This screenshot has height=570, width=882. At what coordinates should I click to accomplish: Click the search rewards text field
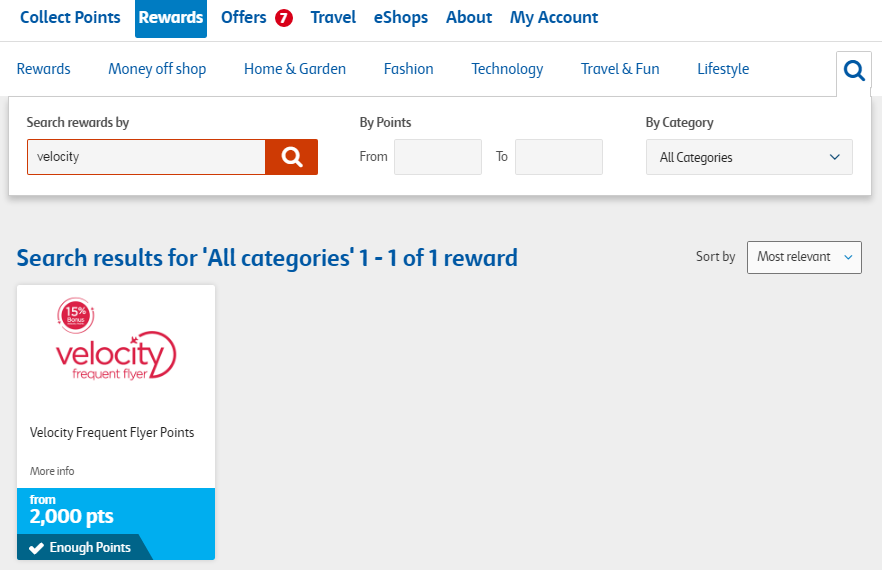click(x=146, y=157)
